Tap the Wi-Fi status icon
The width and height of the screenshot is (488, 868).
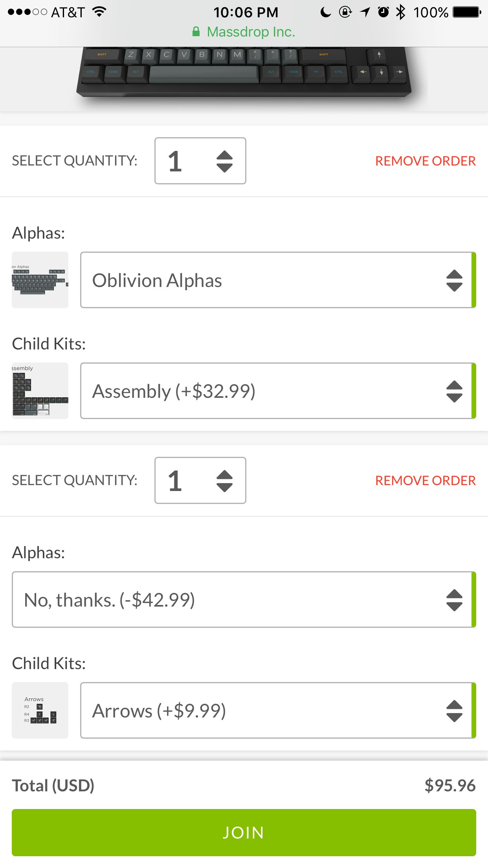(x=100, y=12)
